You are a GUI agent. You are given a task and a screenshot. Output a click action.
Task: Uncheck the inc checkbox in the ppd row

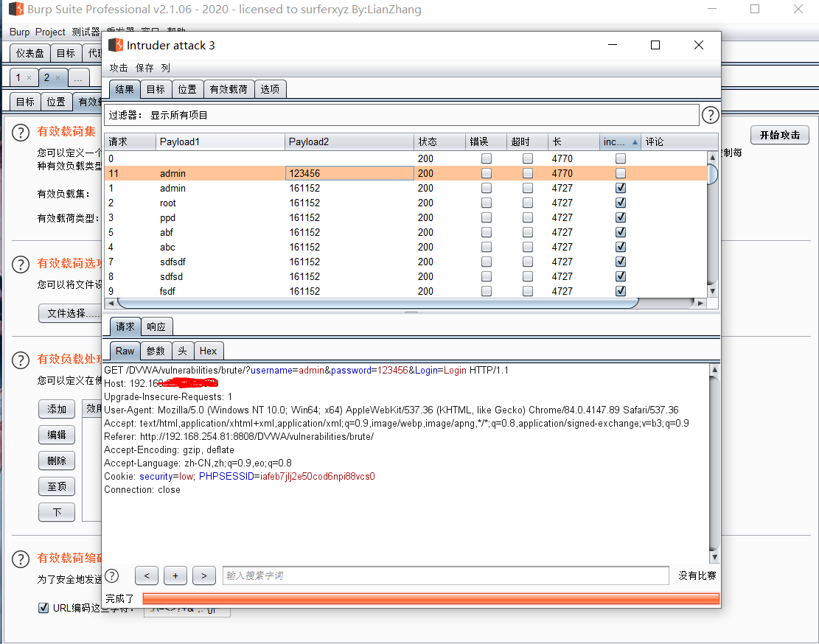[621, 217]
